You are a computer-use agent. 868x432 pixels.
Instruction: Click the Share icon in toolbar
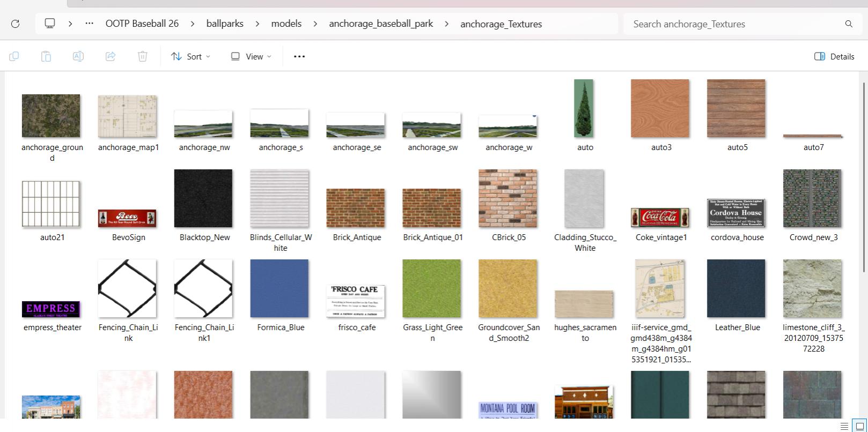pyautogui.click(x=111, y=56)
